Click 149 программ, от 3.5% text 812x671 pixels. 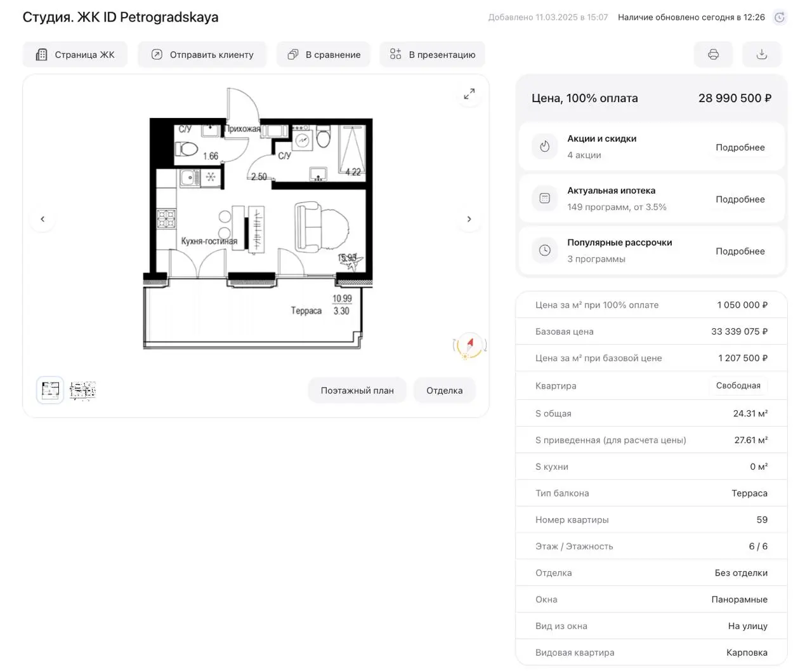point(617,207)
